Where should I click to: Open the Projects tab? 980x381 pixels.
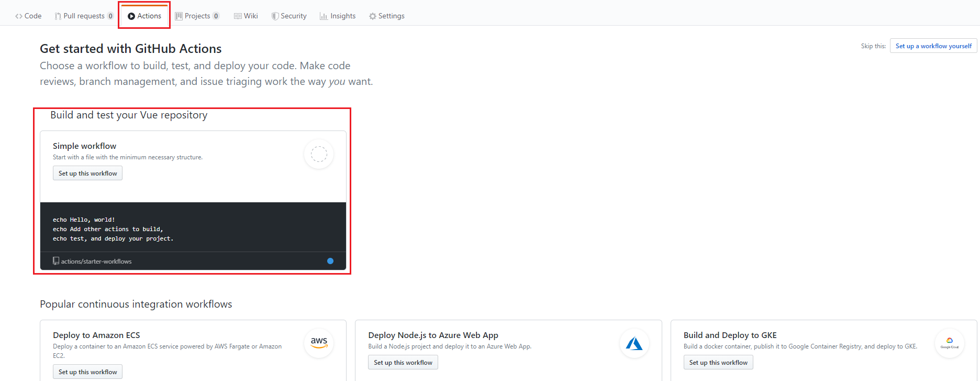click(197, 16)
